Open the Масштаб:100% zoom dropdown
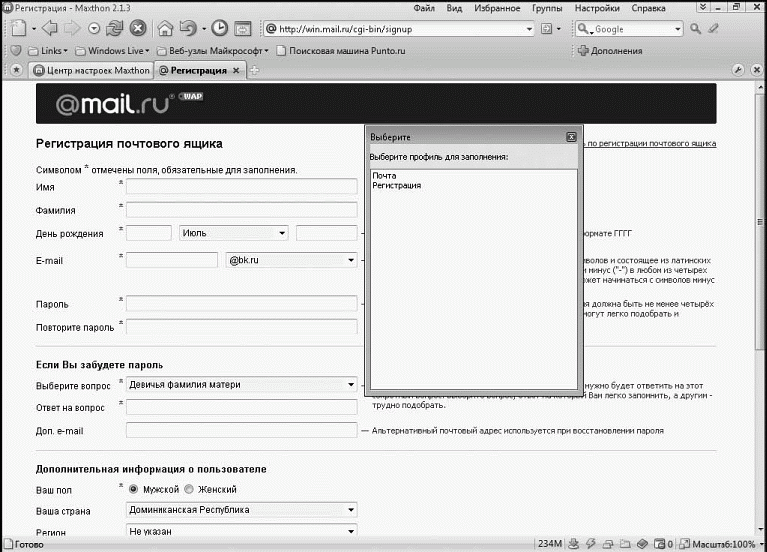This screenshot has width=767, height=552. coord(722,544)
